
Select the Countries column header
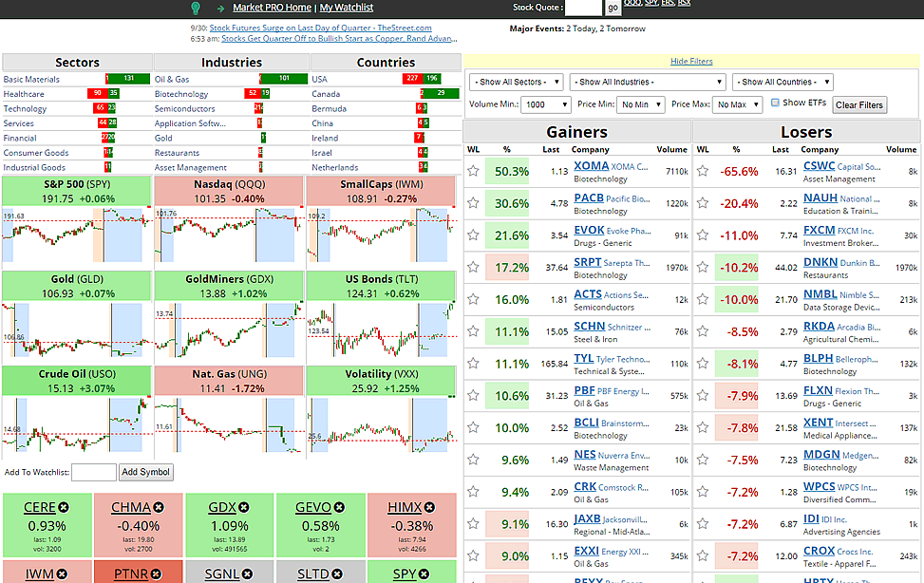[x=386, y=63]
